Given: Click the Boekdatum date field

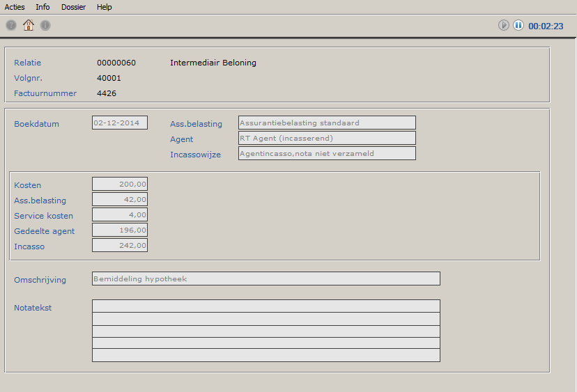Looking at the screenshot, I should click(120, 123).
